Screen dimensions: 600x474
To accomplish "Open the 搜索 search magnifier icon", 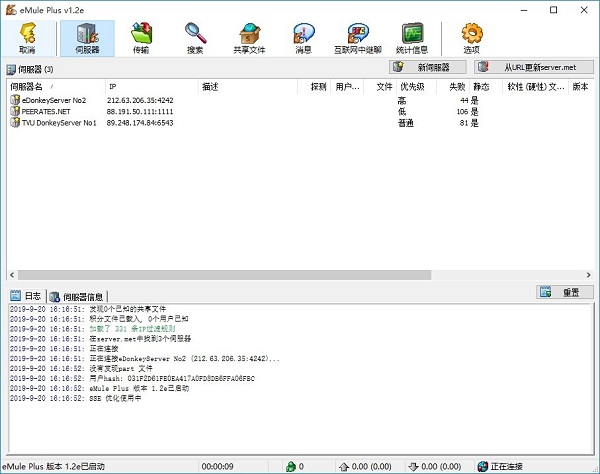I will tap(195, 38).
